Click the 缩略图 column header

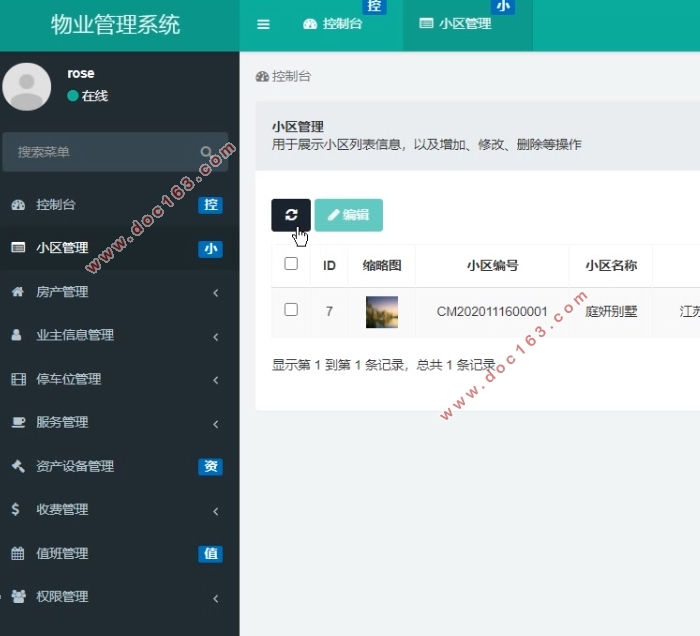382,266
